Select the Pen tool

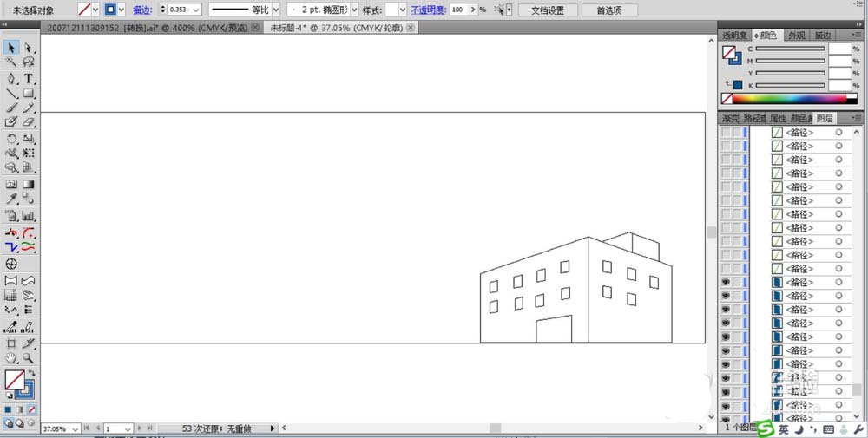click(12, 79)
